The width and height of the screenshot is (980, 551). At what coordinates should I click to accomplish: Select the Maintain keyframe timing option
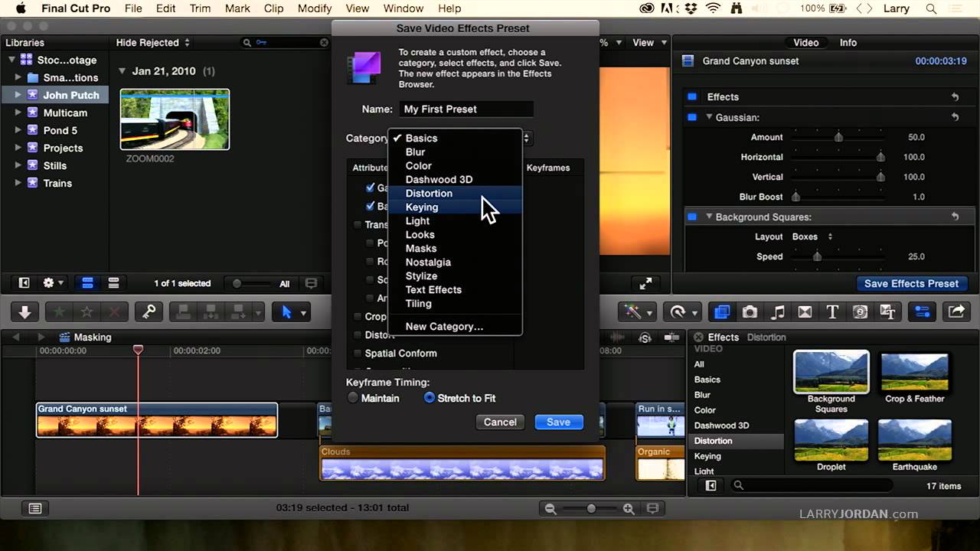353,398
